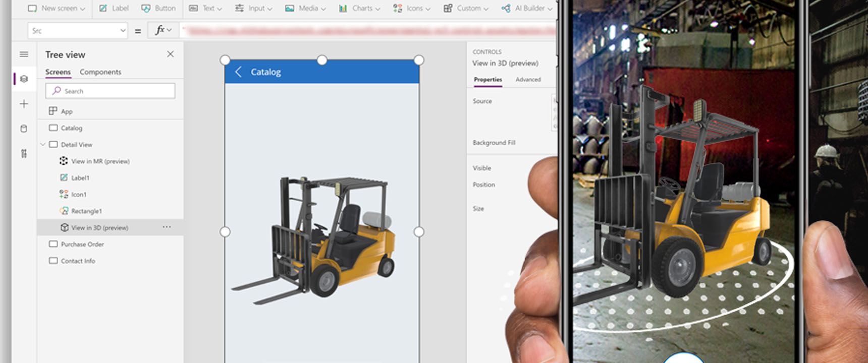The height and width of the screenshot is (363, 868).
Task: Switch to the Properties tab
Action: (x=488, y=80)
